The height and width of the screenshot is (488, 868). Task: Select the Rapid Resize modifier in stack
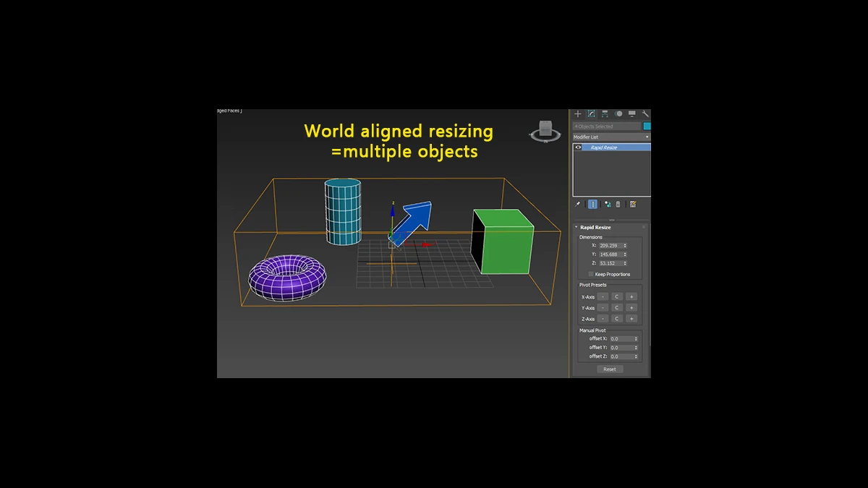coord(616,147)
